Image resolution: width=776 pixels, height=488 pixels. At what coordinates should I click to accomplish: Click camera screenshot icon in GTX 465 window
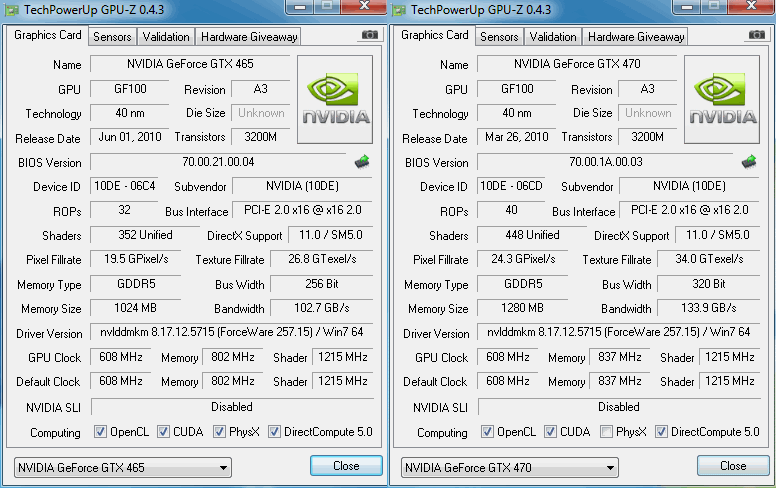click(370, 35)
